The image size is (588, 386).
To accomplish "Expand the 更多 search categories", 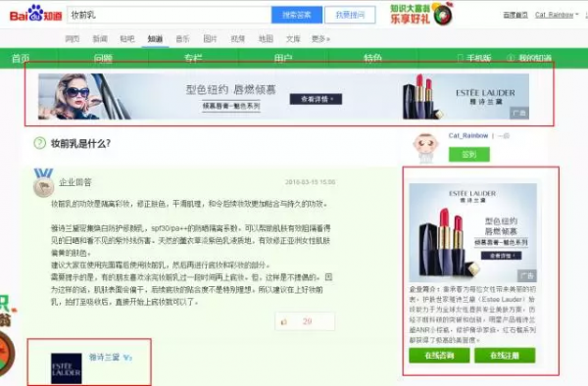I will pos(320,38).
